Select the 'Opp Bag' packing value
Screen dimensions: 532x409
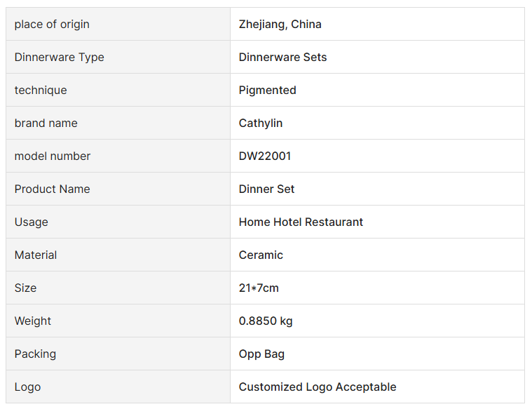[x=261, y=354]
